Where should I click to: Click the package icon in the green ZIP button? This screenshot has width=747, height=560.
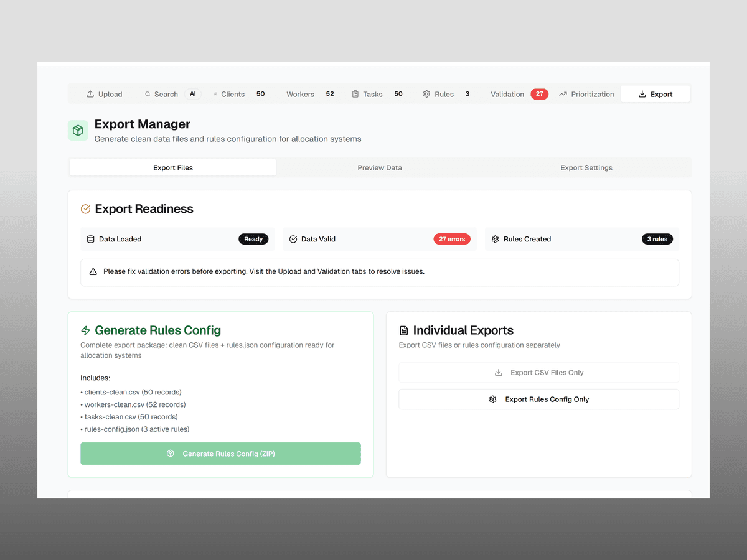click(x=171, y=454)
